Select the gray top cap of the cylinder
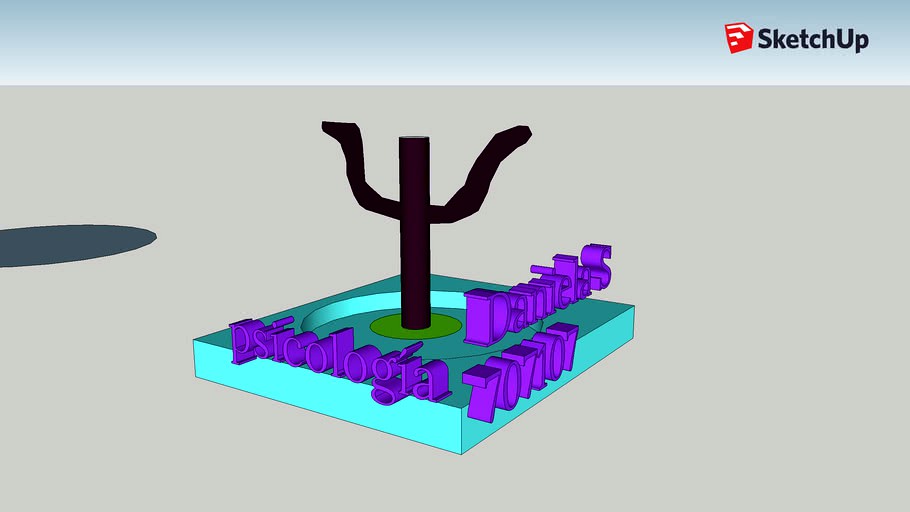Image resolution: width=910 pixels, height=512 pixels. 414,138
